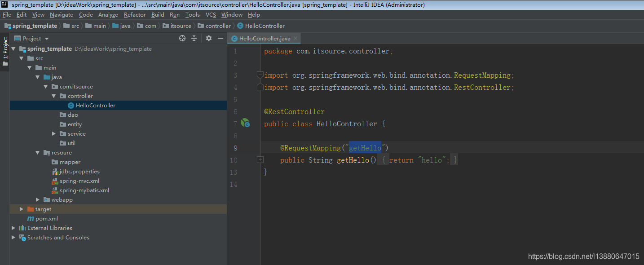Collapse the src folder
Image resolution: width=644 pixels, height=265 pixels.
tap(22, 58)
